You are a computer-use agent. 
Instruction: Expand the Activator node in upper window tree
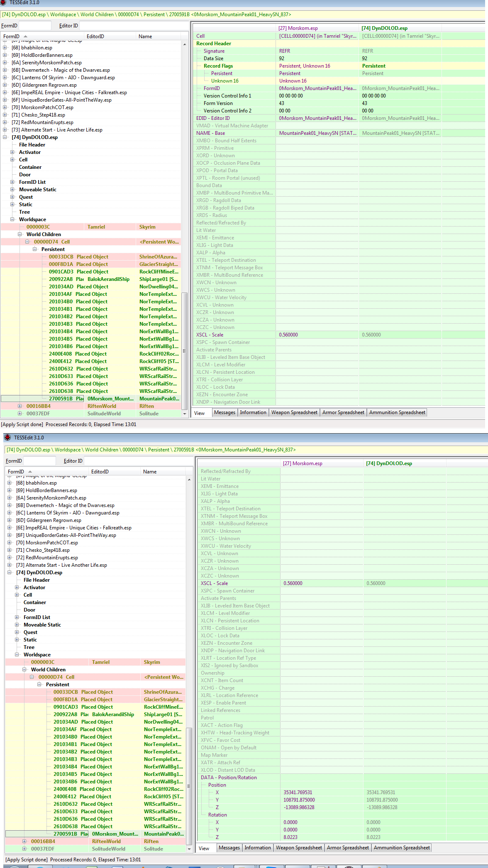click(12, 152)
